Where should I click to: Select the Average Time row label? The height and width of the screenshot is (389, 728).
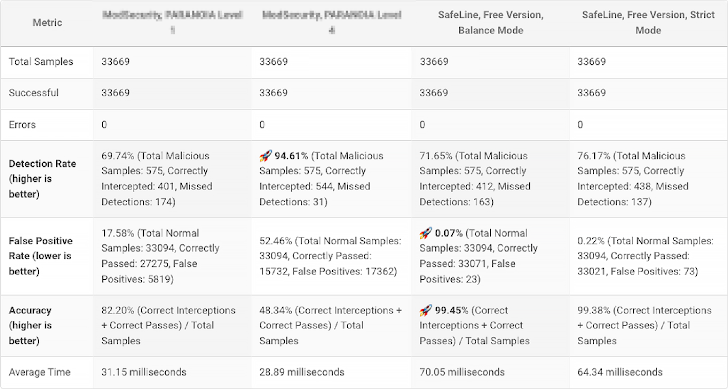pyautogui.click(x=39, y=372)
